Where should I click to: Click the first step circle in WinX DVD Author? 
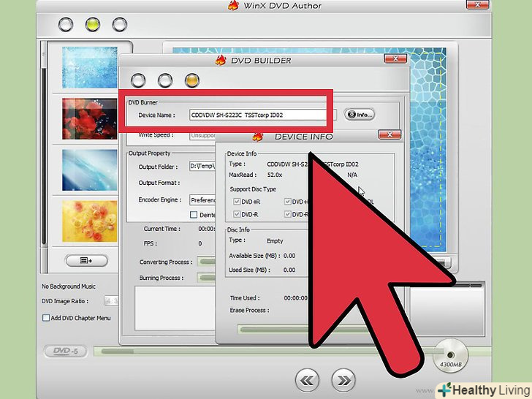[x=66, y=24]
